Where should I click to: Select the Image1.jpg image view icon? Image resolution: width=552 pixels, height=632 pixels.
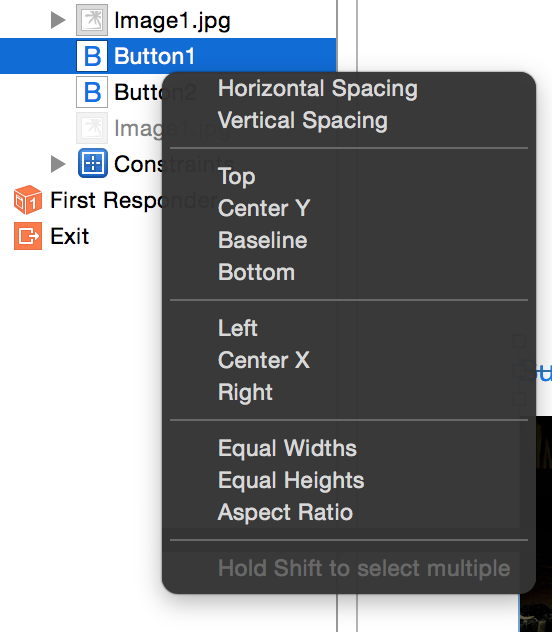[x=92, y=20]
